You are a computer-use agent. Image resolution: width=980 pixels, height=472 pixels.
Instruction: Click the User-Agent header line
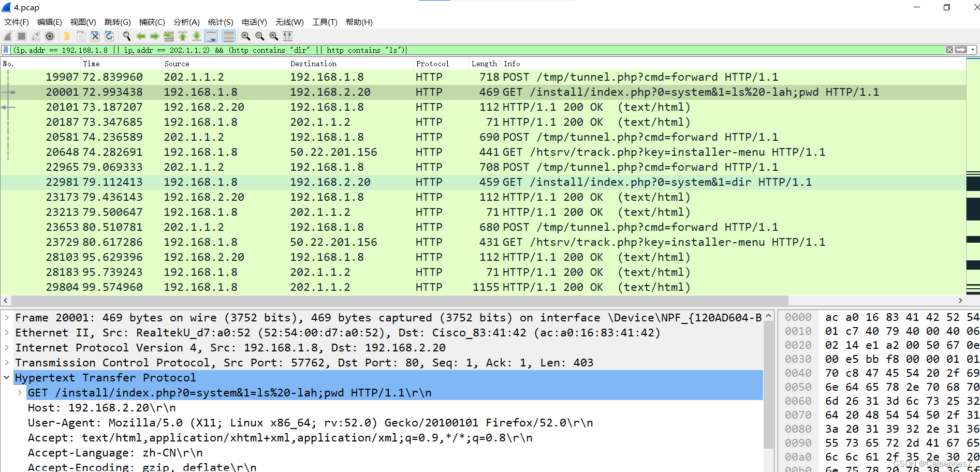click(311, 423)
